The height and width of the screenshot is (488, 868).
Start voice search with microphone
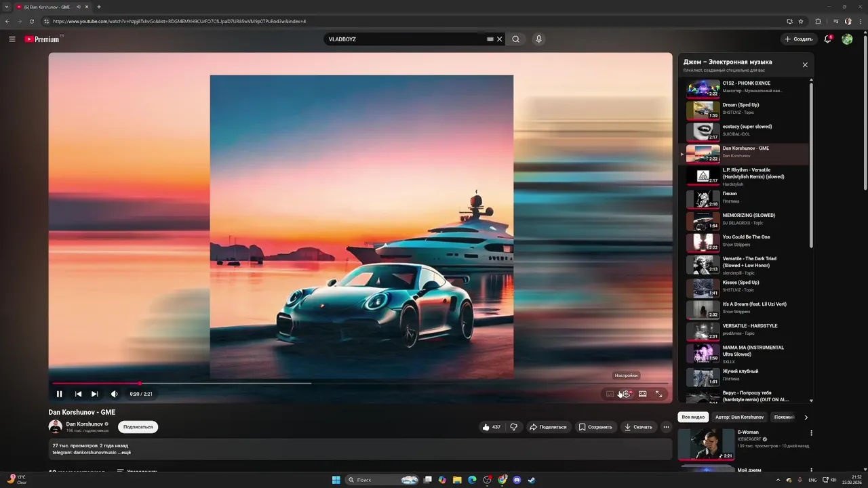pyautogui.click(x=539, y=39)
